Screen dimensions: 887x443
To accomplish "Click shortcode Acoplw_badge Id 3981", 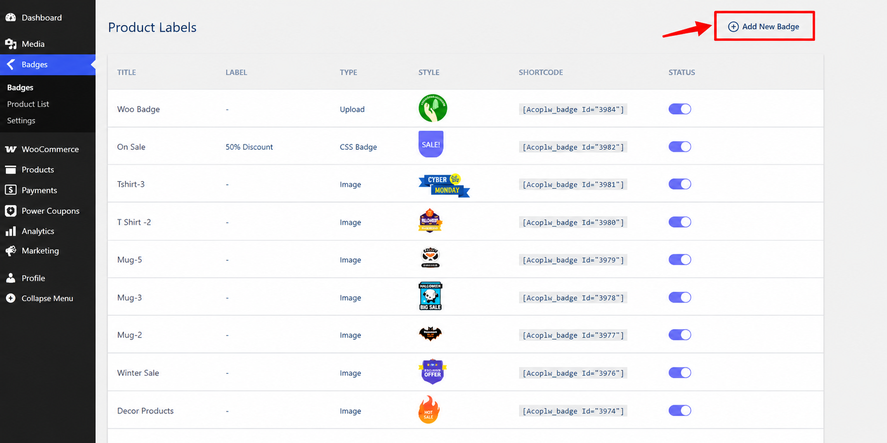I will (x=573, y=184).
